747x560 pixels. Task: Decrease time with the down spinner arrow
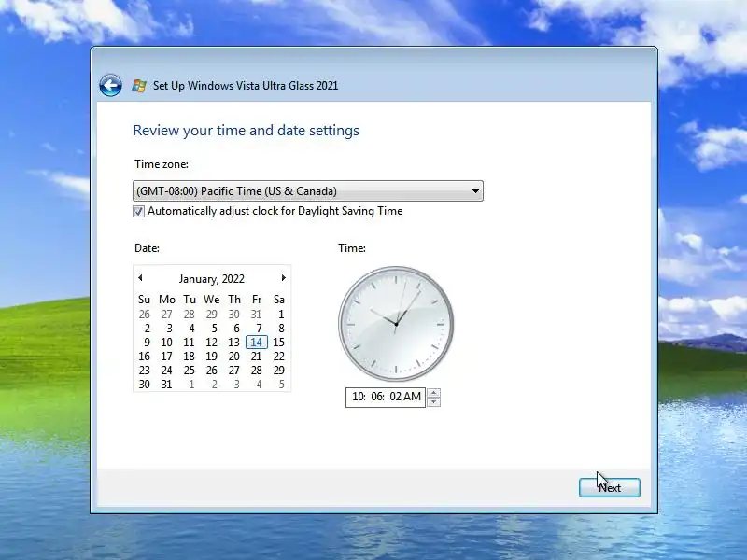(433, 402)
